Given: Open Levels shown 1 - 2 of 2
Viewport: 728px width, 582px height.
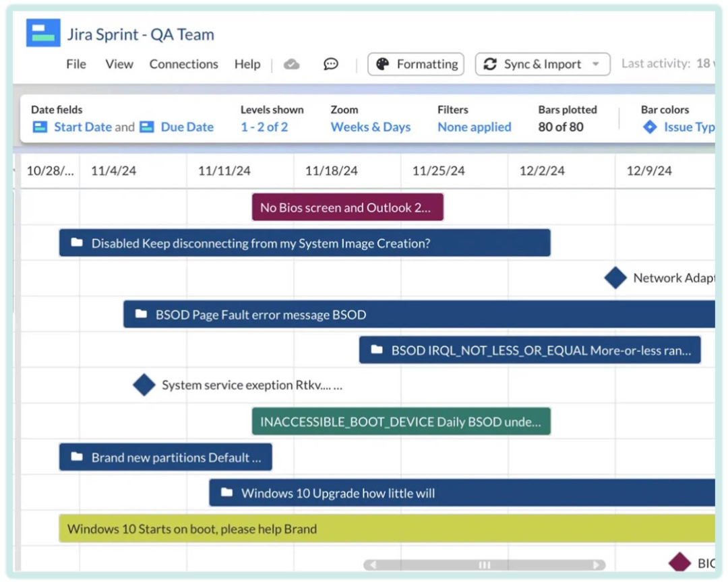Looking at the screenshot, I should (x=264, y=127).
